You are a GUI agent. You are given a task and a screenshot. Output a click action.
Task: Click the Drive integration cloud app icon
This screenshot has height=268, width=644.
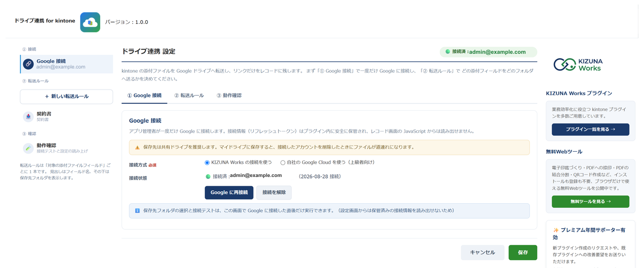tap(90, 22)
